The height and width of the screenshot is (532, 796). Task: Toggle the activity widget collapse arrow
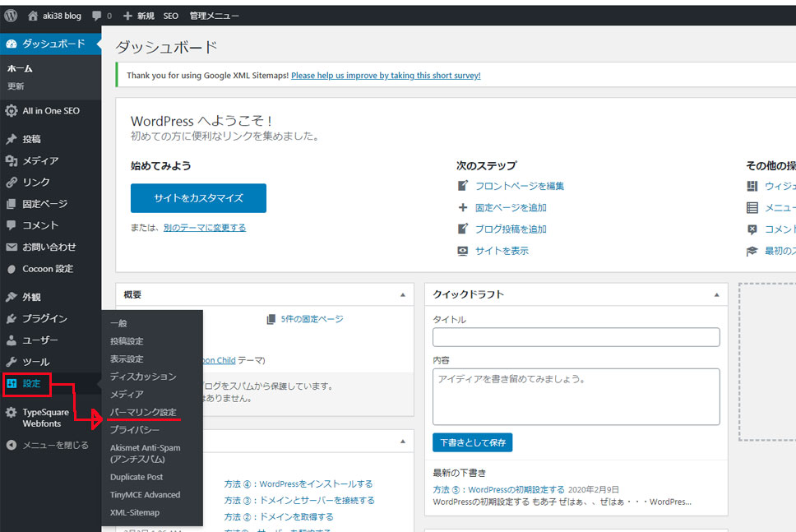[x=403, y=442]
